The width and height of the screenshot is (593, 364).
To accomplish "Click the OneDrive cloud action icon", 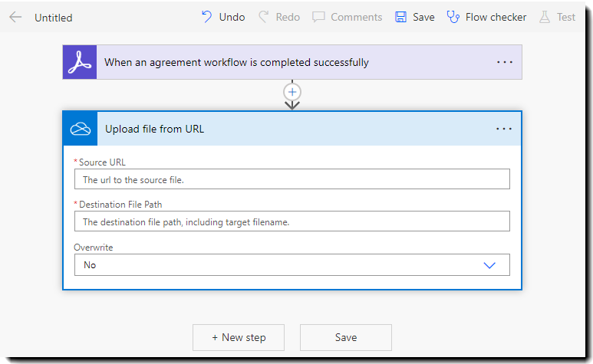I will click(80, 129).
